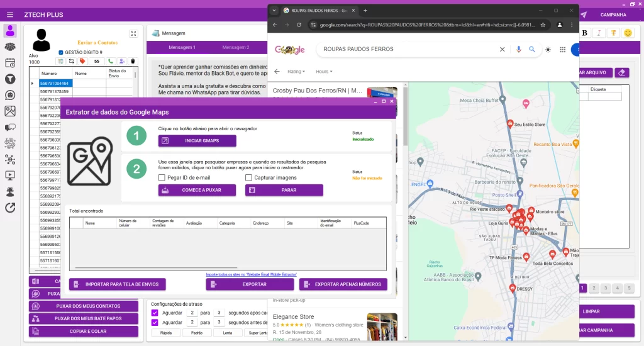This screenshot has width=644, height=346.
Task: Open the Google Maps extractor sidebar icon
Action: click(x=10, y=111)
